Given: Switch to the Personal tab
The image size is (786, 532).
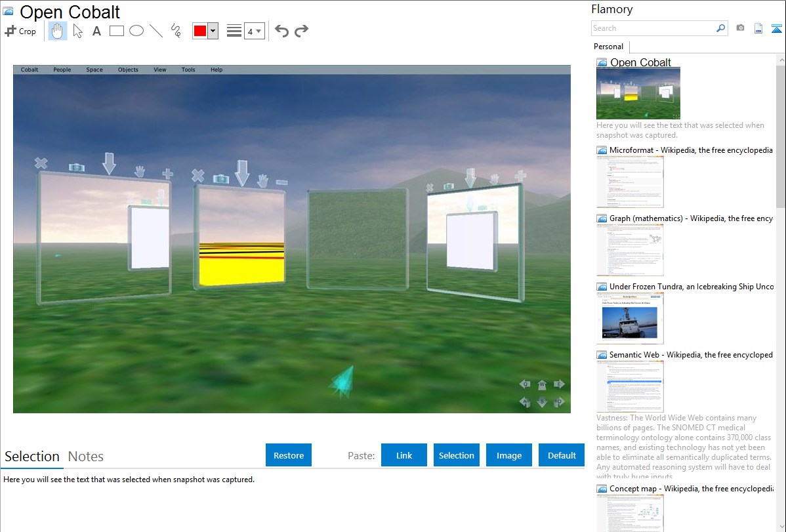Looking at the screenshot, I should [x=609, y=47].
